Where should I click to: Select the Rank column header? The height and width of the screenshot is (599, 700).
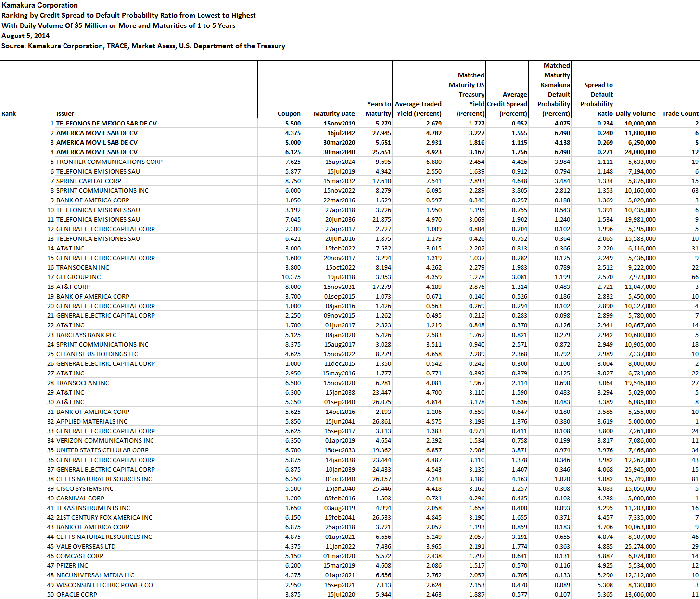(7, 113)
